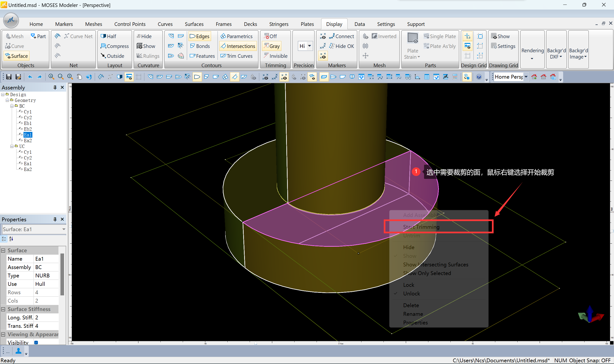Click the Zoom In magnifier icon
The width and height of the screenshot is (614, 364).
(x=51, y=77)
